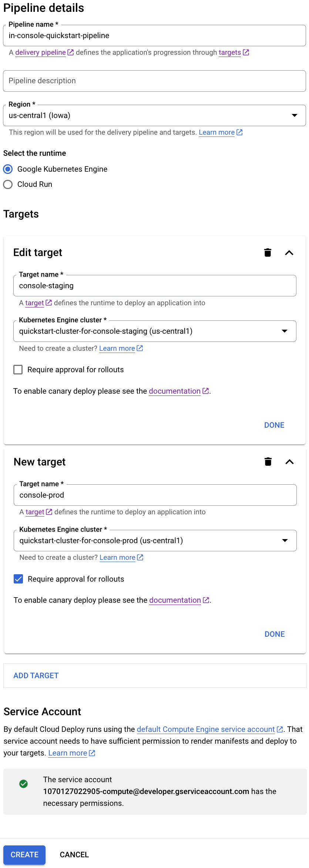Click the targets external link icon
309x868 pixels.
pyautogui.click(x=245, y=52)
